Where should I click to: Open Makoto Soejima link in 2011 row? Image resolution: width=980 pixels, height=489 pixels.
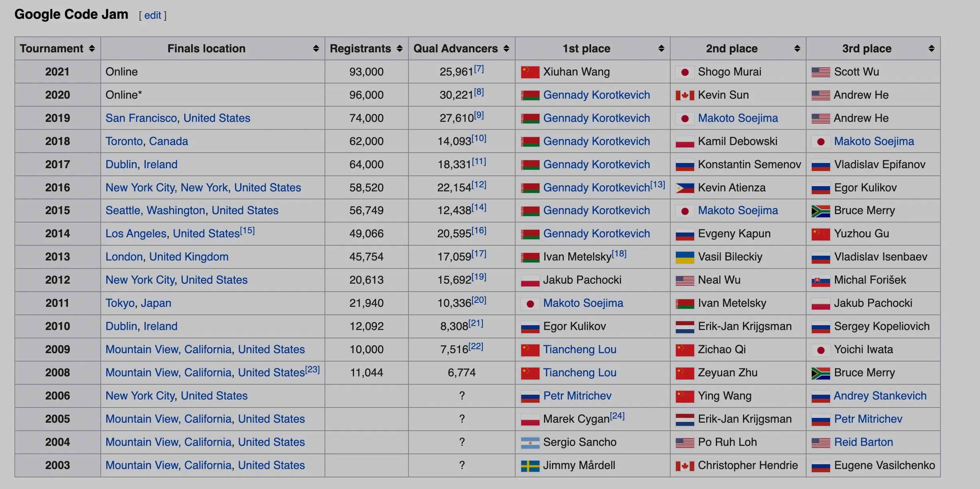click(x=583, y=303)
